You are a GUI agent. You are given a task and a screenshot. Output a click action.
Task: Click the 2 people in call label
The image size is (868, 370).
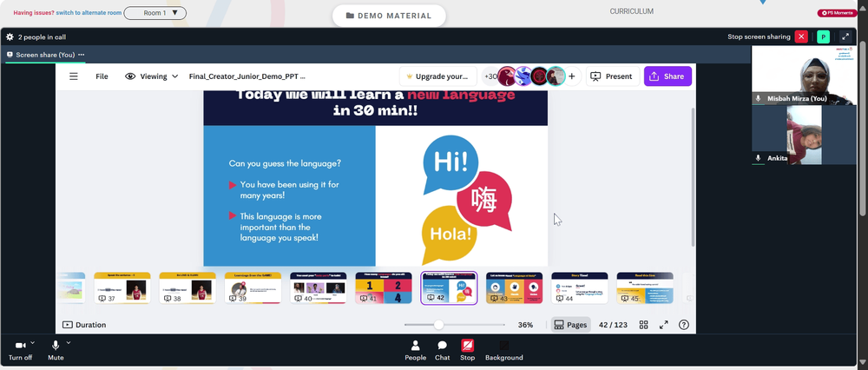pyautogui.click(x=42, y=37)
